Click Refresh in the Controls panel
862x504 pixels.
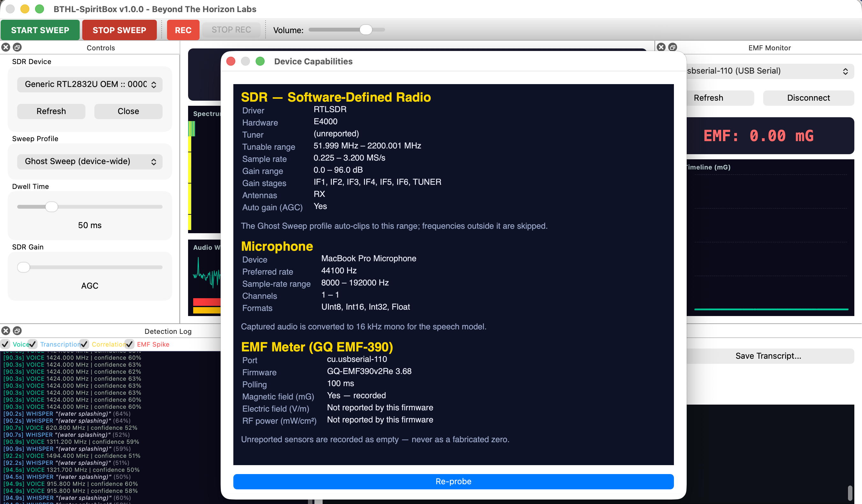(51, 112)
